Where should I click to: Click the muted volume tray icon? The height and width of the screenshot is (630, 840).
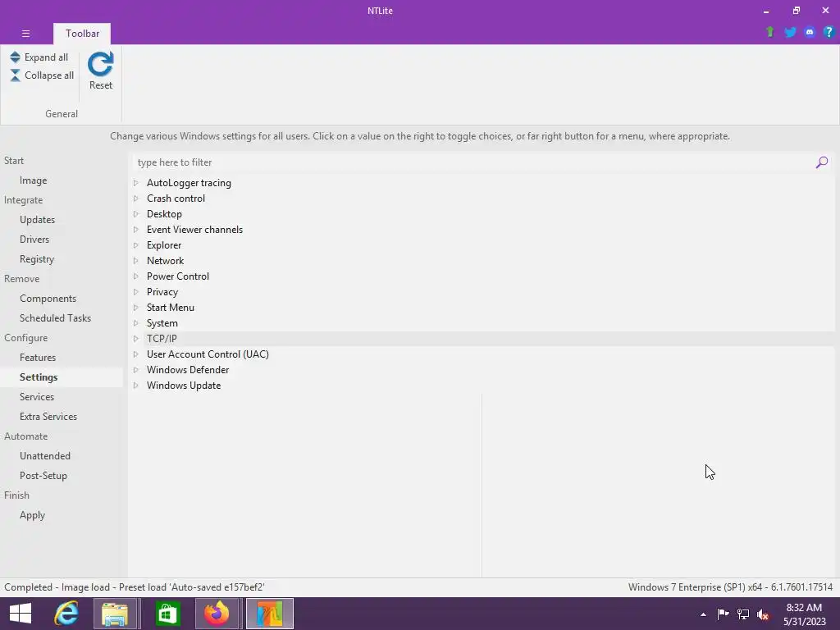click(x=763, y=614)
